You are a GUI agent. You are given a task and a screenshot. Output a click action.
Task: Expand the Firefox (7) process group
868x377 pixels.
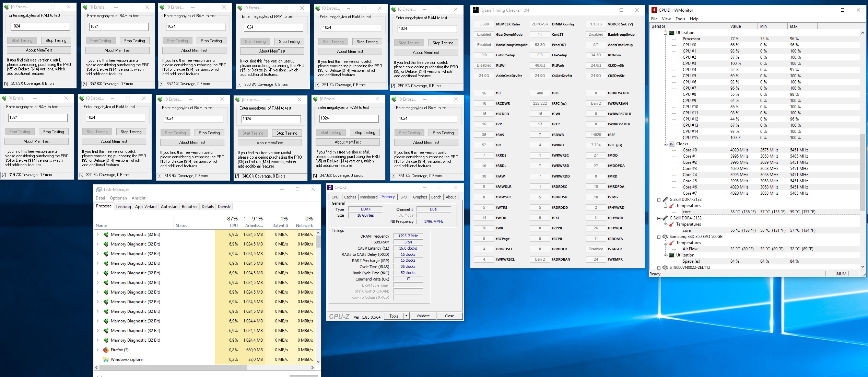coord(98,350)
